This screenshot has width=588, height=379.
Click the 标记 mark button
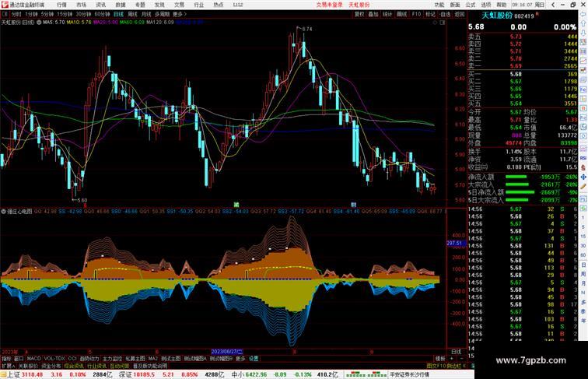pyautogui.click(x=430, y=14)
